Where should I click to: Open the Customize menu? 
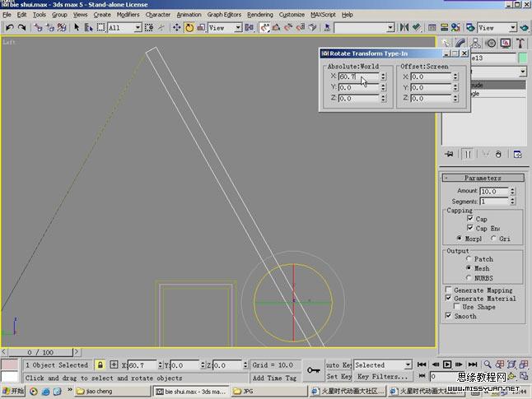coord(292,15)
